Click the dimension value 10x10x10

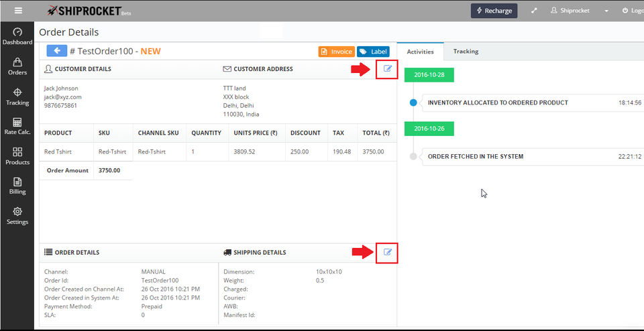pos(329,271)
